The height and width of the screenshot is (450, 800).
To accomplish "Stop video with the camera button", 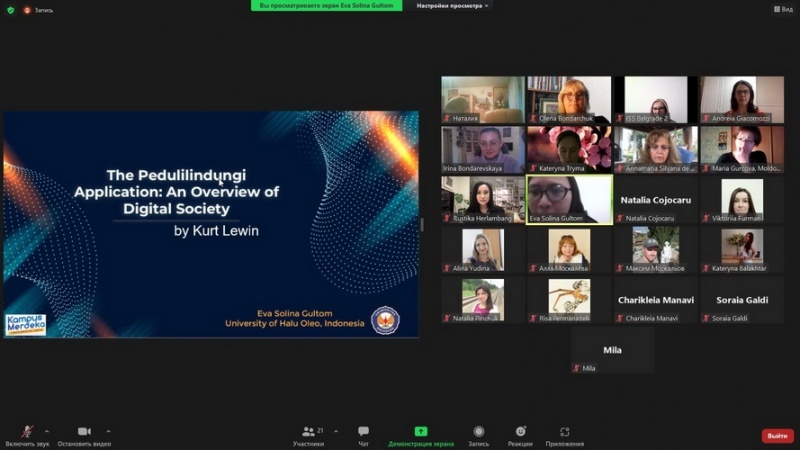I will (84, 432).
